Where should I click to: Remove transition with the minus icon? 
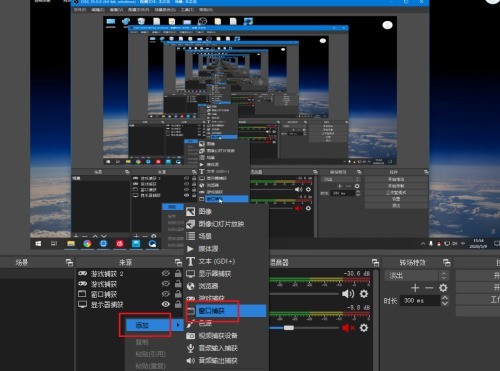coord(429,288)
